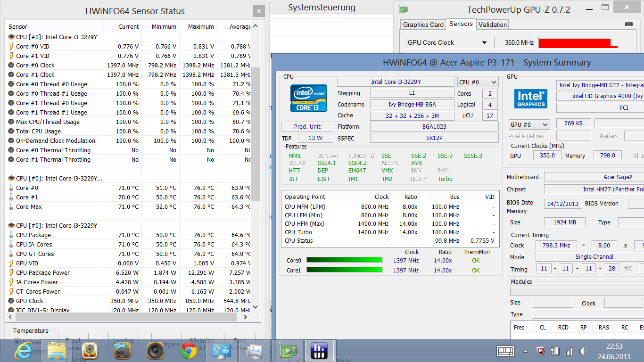Switch to GPU-Z via its taskbar icon
This screenshot has height=362, width=644.
[x=287, y=350]
